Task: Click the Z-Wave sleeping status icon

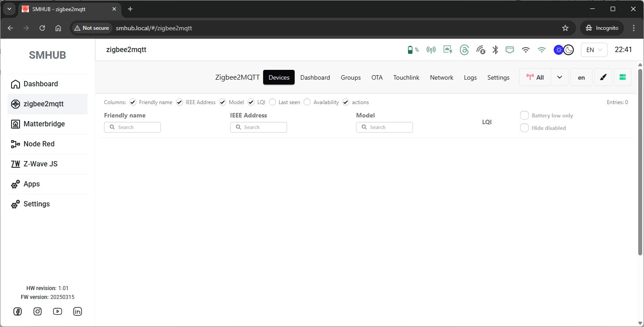Action: (x=480, y=50)
